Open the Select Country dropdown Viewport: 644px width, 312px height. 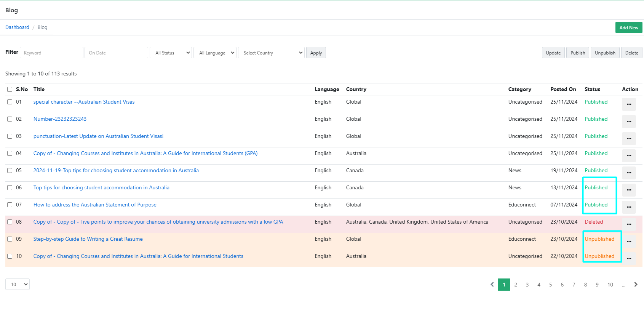tap(271, 53)
